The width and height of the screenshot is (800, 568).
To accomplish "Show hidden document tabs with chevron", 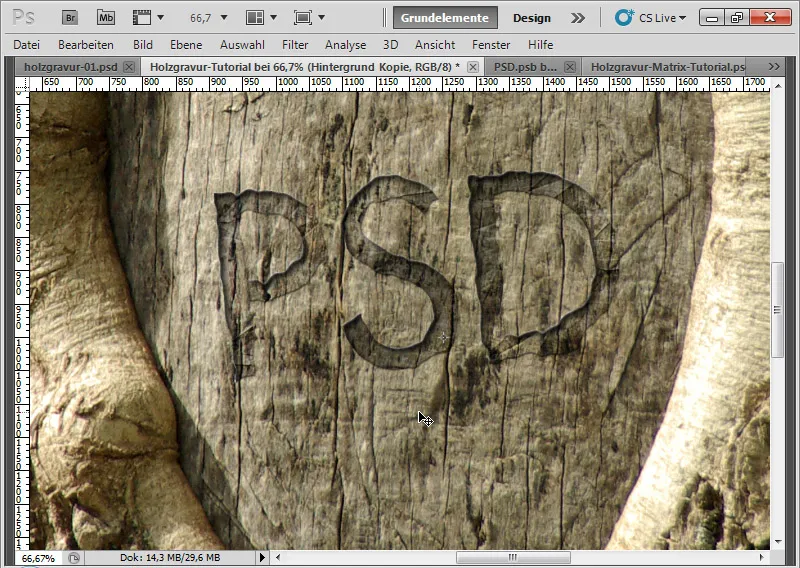I will [x=774, y=67].
